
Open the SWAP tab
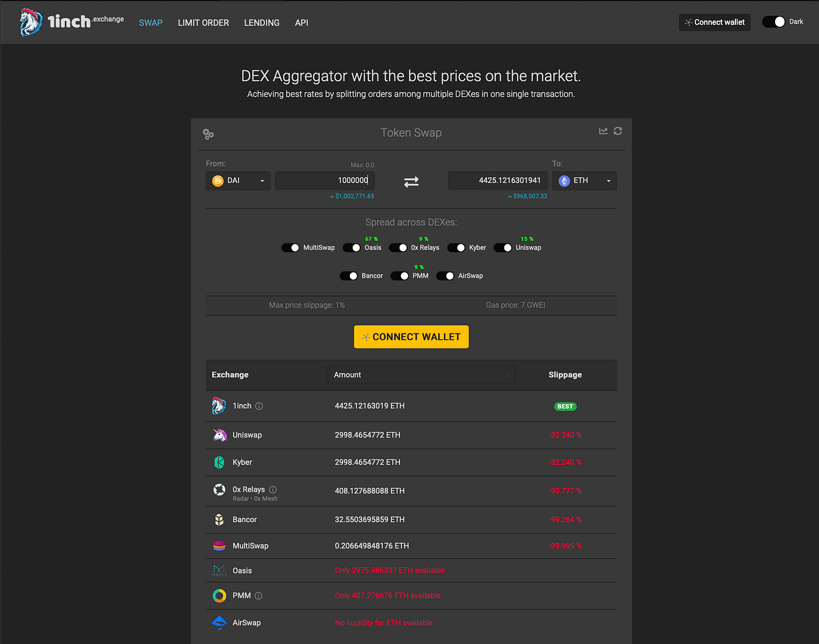151,23
